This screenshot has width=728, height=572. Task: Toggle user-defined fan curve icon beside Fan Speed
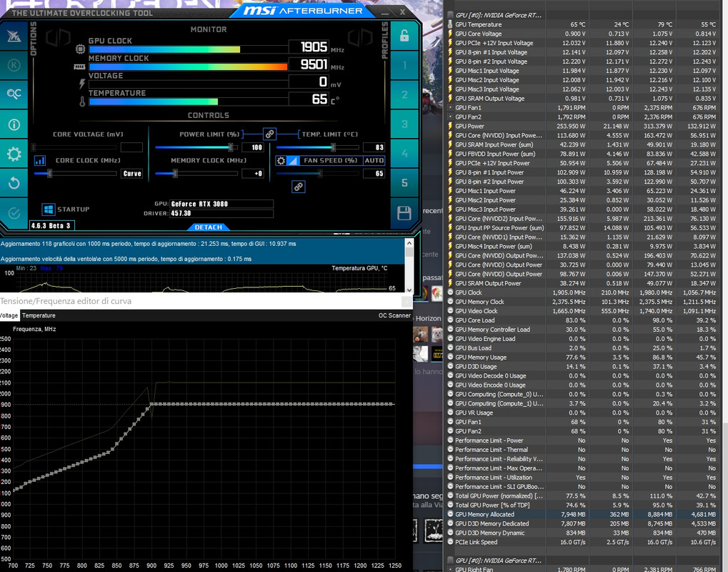[x=292, y=161]
